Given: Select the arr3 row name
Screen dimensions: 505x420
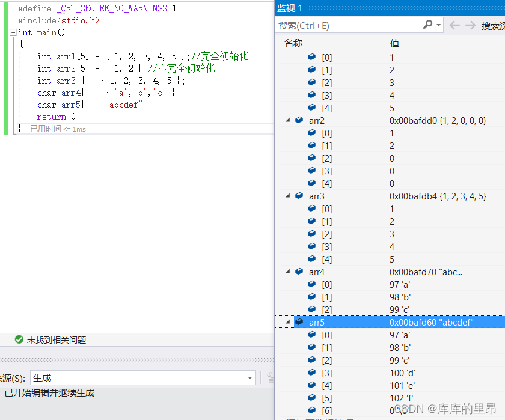Looking at the screenshot, I should coord(317,196).
